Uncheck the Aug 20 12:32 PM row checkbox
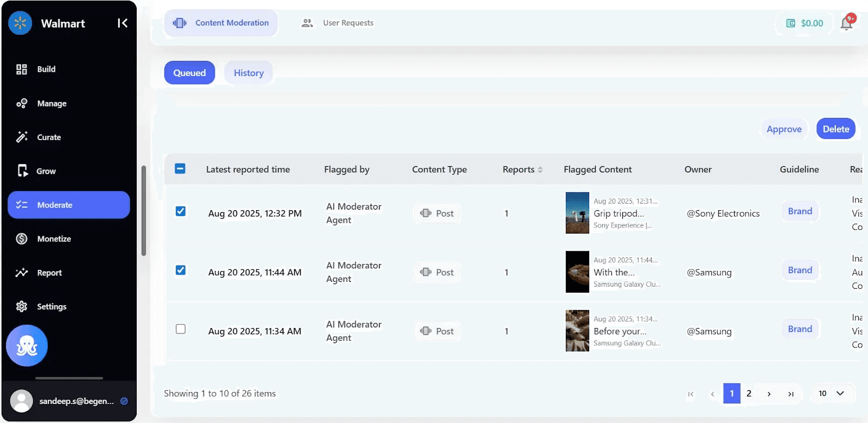 click(x=181, y=211)
